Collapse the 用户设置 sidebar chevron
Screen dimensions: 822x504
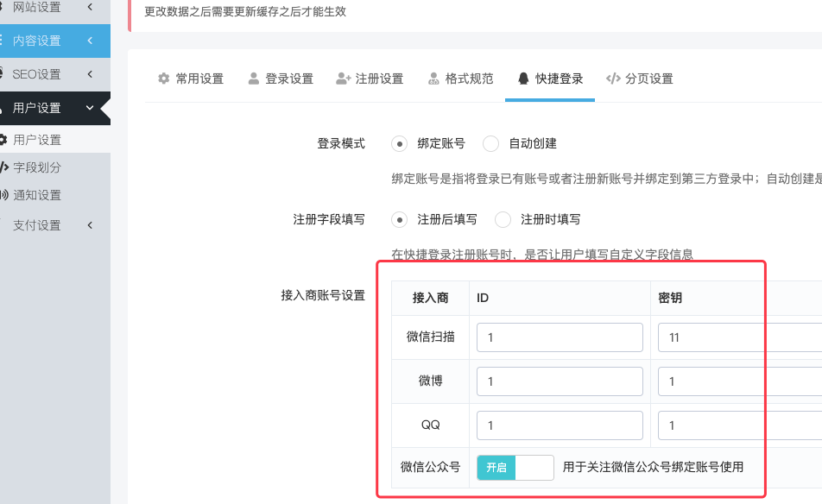(90, 108)
